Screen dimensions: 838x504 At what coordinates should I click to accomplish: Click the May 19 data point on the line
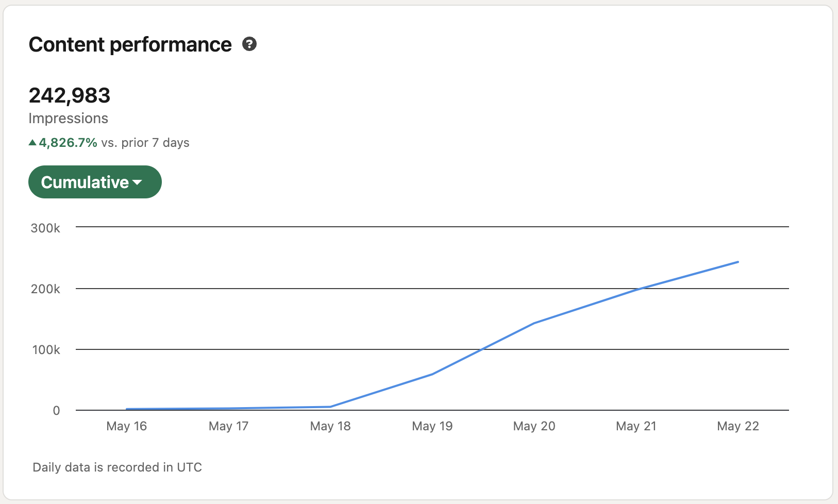pos(432,374)
